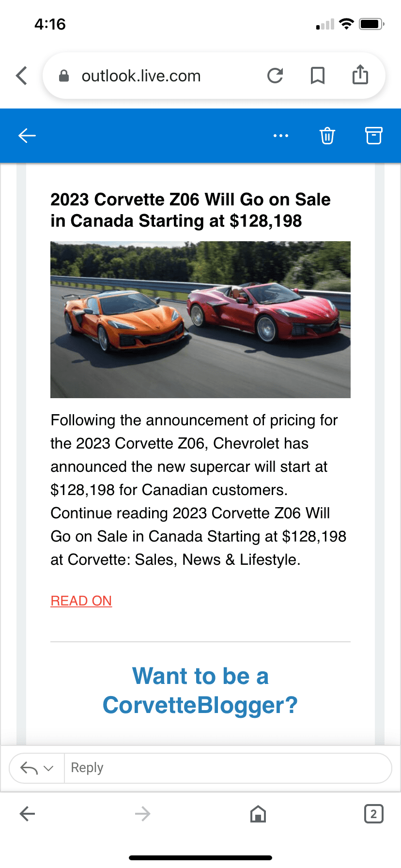This screenshot has width=401, height=868.
Task: Open the browser tabs switcher
Action: (x=373, y=814)
